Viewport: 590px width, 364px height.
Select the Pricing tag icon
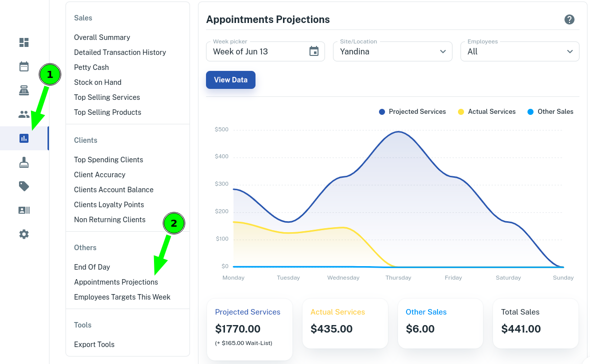pyautogui.click(x=23, y=186)
